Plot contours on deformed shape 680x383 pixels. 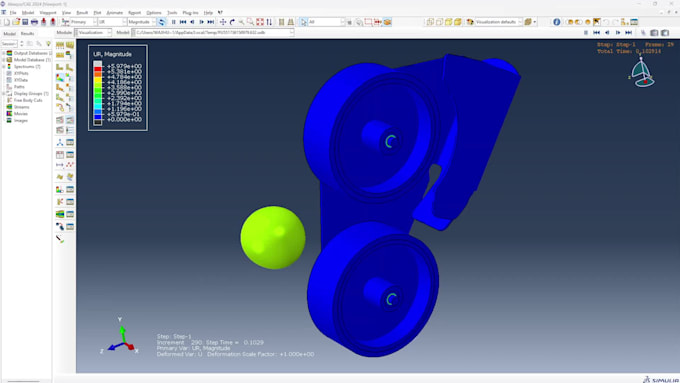coord(60,78)
